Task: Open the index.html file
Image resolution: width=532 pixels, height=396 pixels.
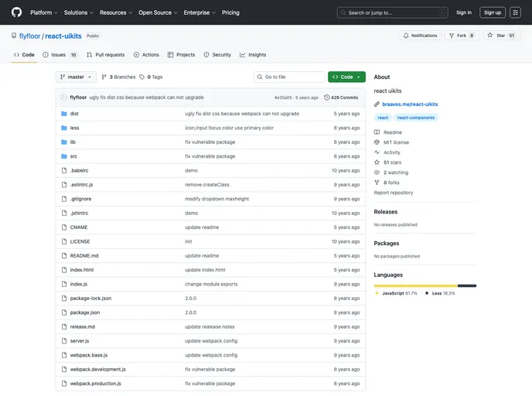Action: tap(82, 270)
